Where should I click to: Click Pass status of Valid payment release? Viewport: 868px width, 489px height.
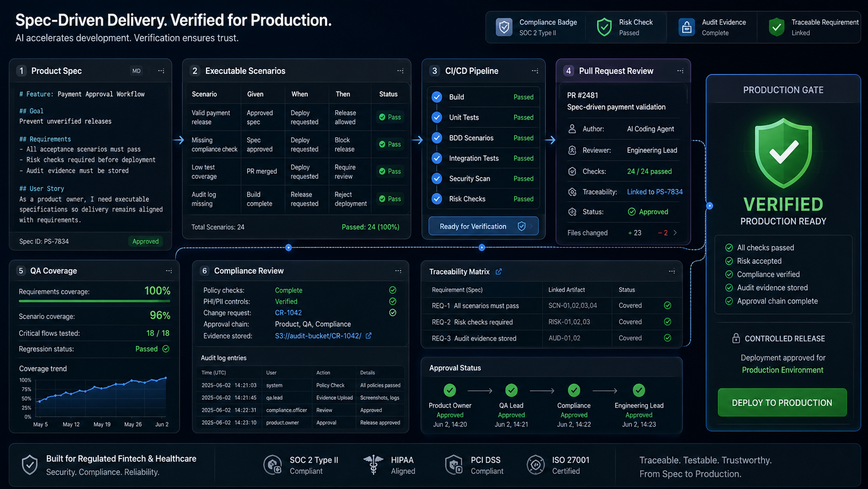390,117
